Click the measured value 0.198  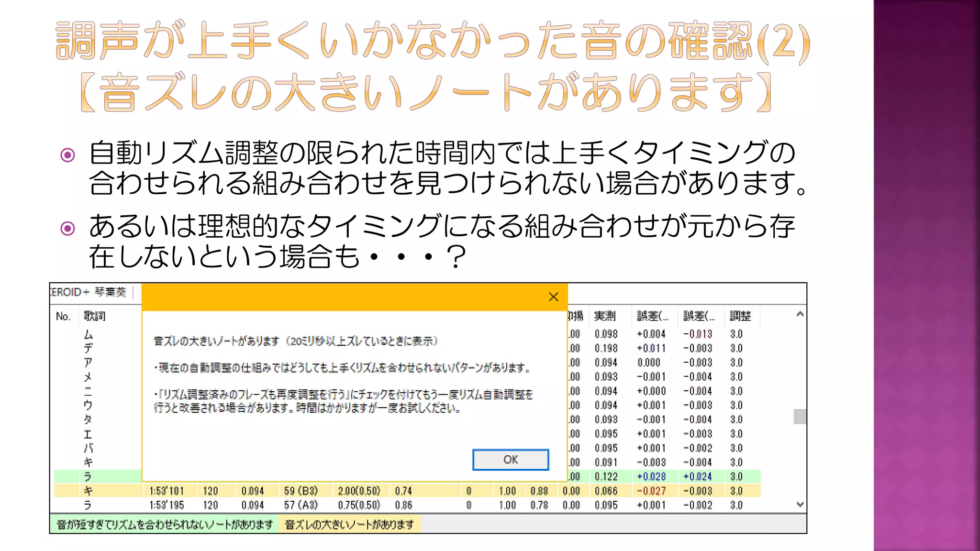point(606,349)
